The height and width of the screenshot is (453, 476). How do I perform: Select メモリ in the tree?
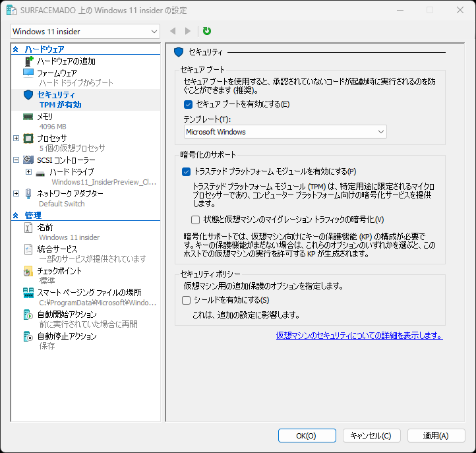coord(45,117)
